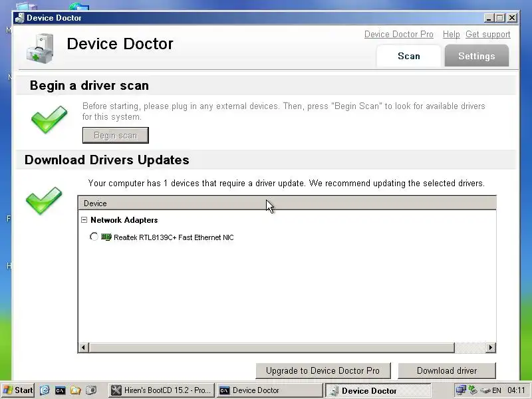Launch Internet Explorer from quick launch
532x399 pixels.
[45, 390]
